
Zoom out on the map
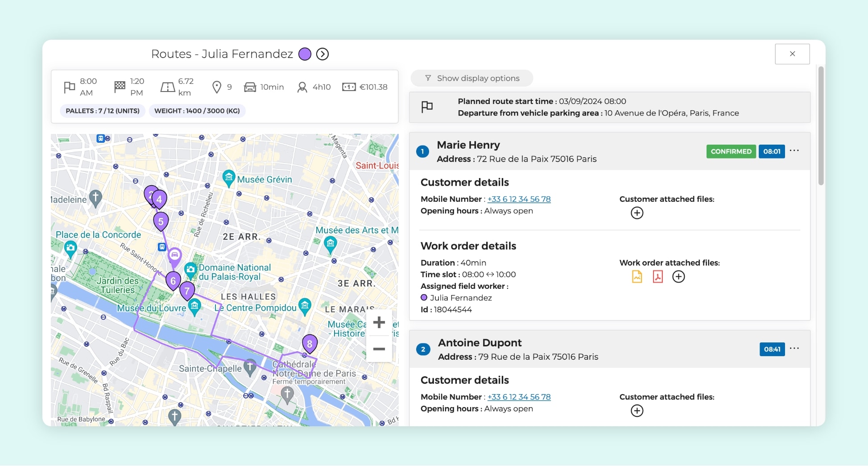tap(379, 349)
